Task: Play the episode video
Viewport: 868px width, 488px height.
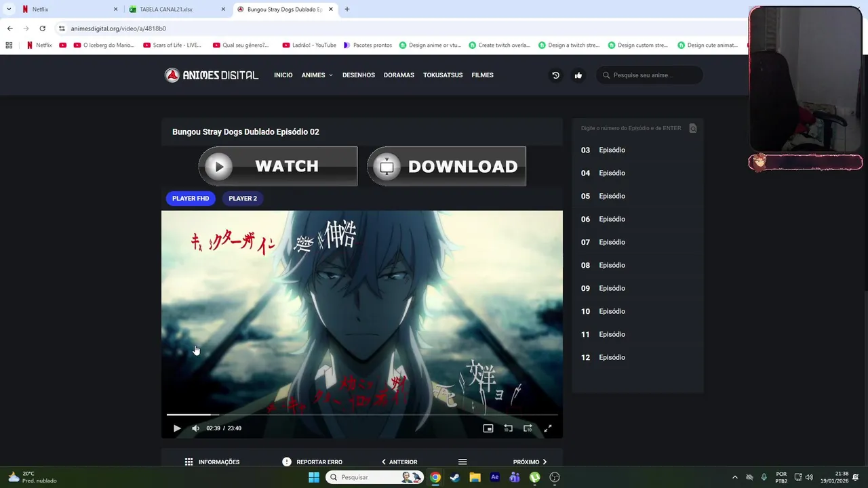Action: [x=177, y=428]
